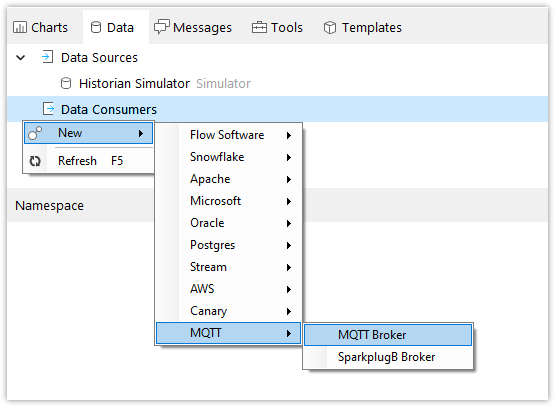Image resolution: width=555 pixels, height=407 pixels.
Task: Click the Templates cube icon
Action: pos(330,27)
